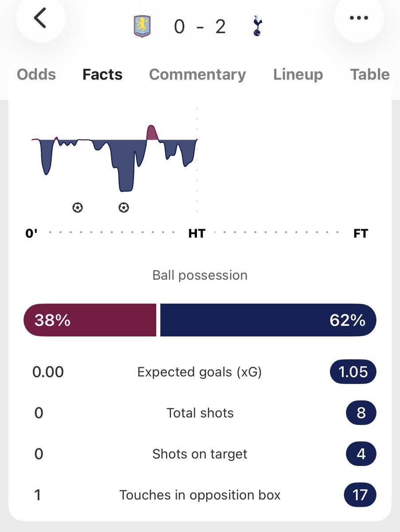Viewport: 400px width, 532px height.
Task: Tap the navy 62% possession bar
Action: pyautogui.click(x=268, y=320)
